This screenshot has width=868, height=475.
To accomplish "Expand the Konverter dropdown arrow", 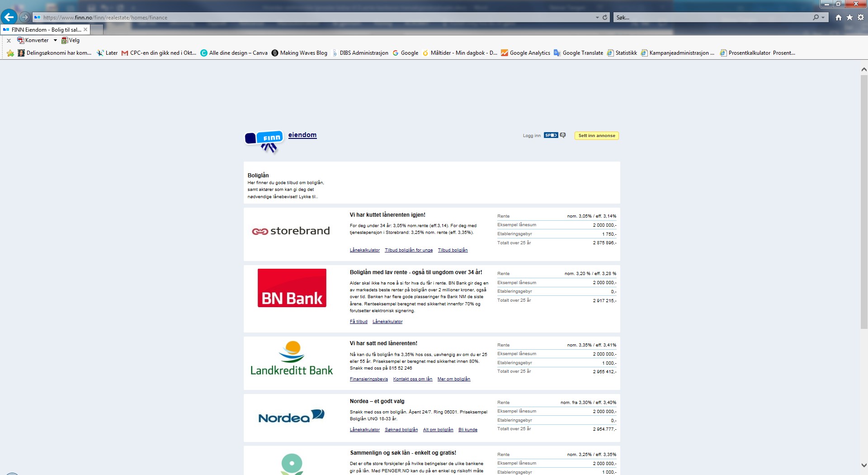I will click(55, 40).
